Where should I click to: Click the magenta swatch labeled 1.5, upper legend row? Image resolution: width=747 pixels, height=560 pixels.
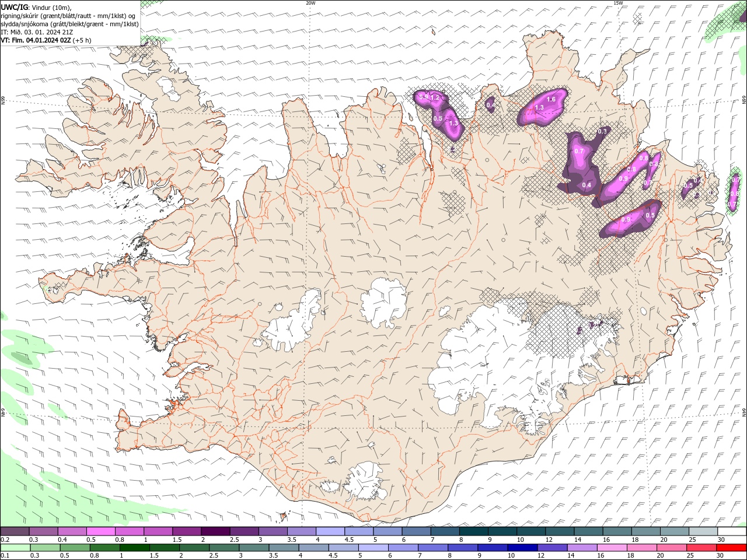point(187,531)
